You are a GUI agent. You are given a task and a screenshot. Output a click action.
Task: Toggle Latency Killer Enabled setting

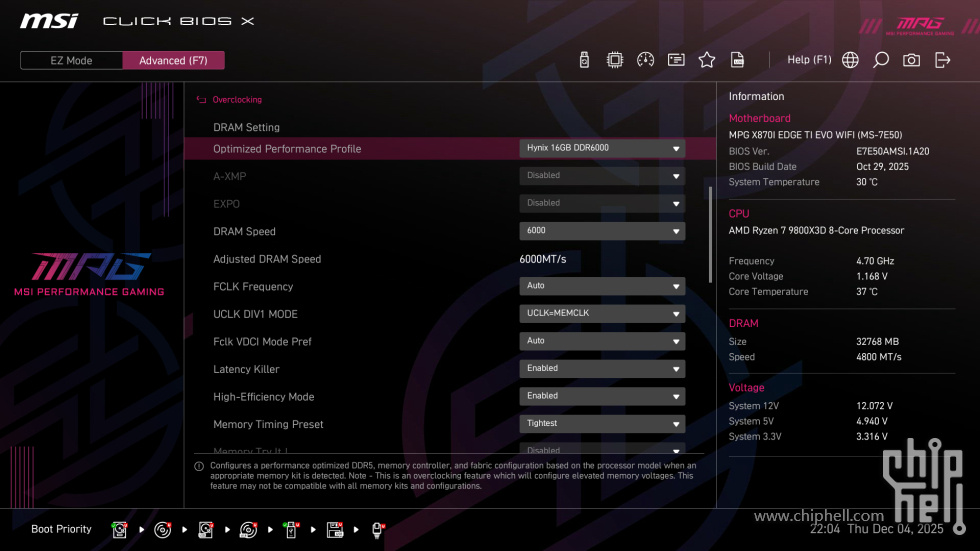pyautogui.click(x=602, y=369)
